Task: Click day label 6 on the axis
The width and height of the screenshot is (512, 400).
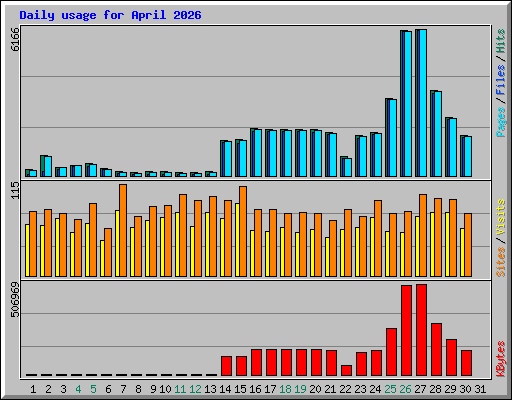Action: point(108,389)
